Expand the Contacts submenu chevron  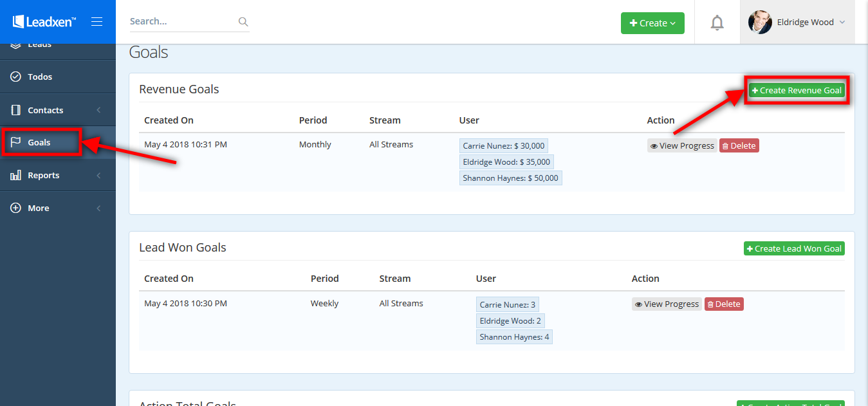[x=98, y=110]
